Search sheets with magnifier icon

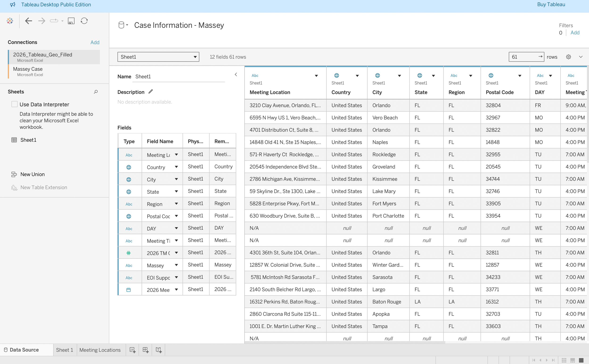tap(96, 92)
